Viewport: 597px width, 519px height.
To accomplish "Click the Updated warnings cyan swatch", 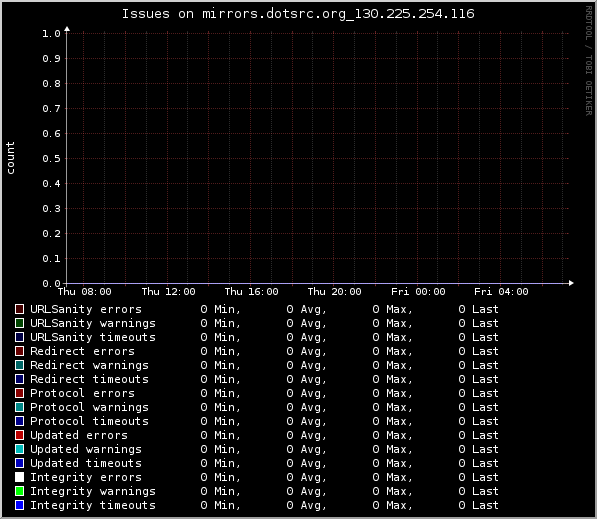I will coord(19,449).
